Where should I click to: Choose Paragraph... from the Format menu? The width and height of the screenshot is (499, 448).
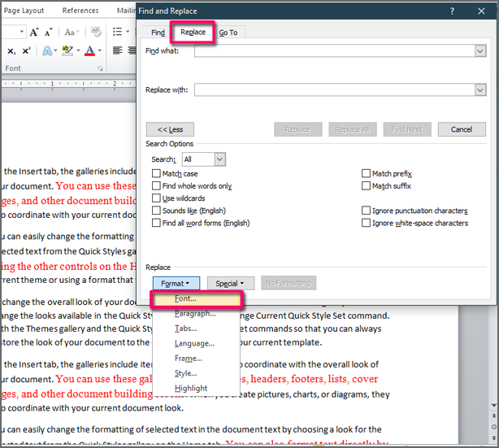[197, 314]
